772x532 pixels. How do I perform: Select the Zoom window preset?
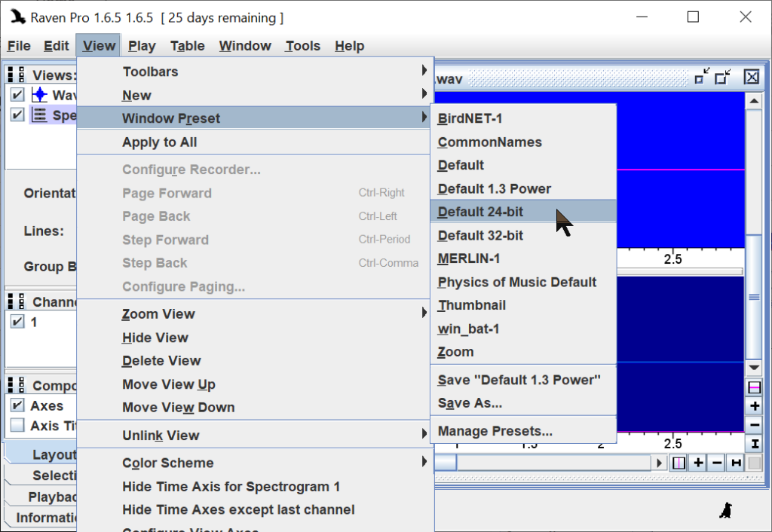tap(523, 352)
